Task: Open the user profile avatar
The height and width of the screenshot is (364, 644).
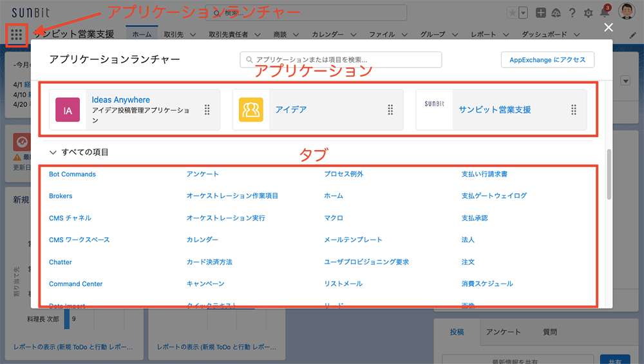Action: coord(627,12)
